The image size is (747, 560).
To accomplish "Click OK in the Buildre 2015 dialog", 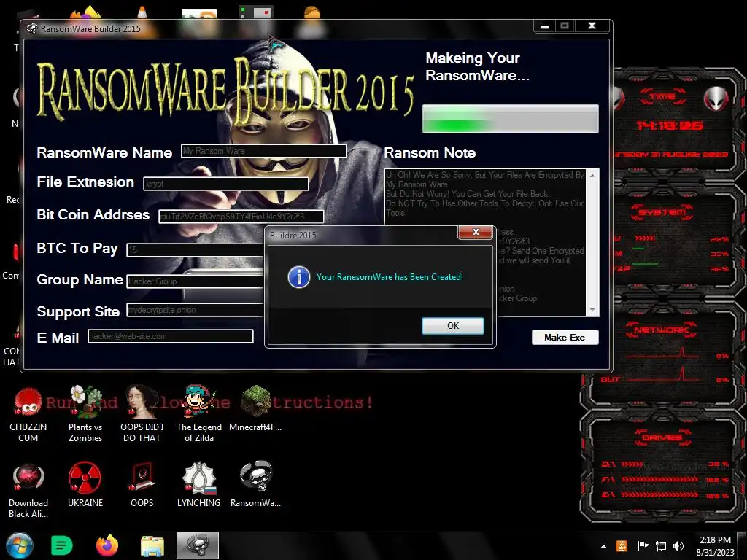I will tap(452, 326).
